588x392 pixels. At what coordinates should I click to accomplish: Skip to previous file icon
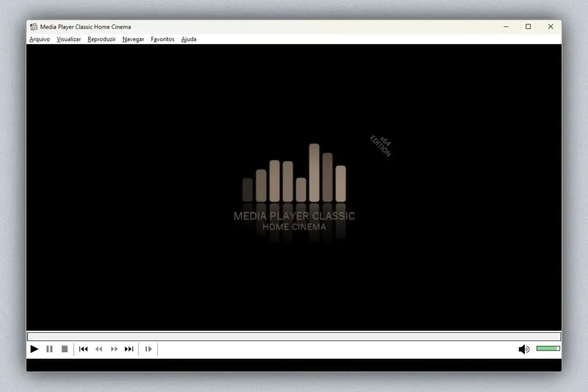click(x=83, y=349)
